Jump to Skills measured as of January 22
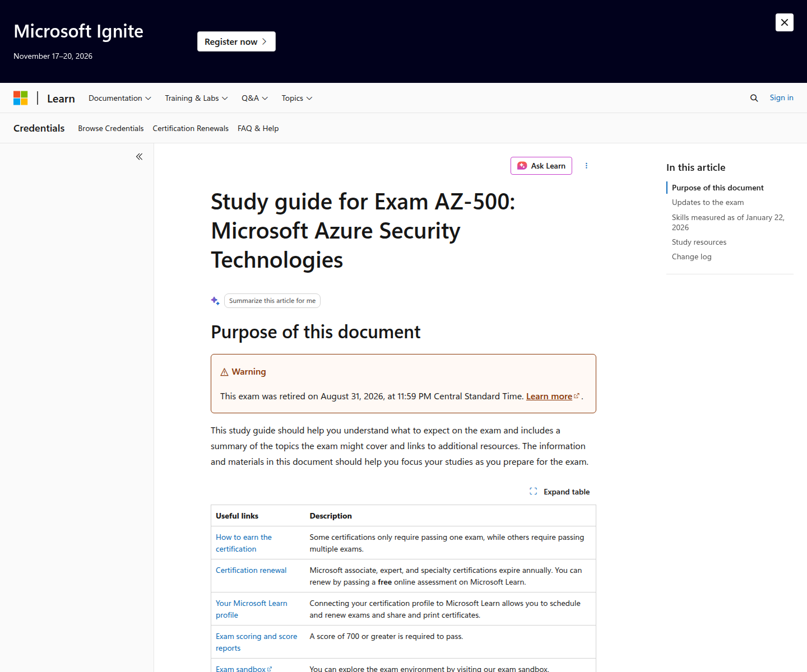807x672 pixels. [728, 222]
